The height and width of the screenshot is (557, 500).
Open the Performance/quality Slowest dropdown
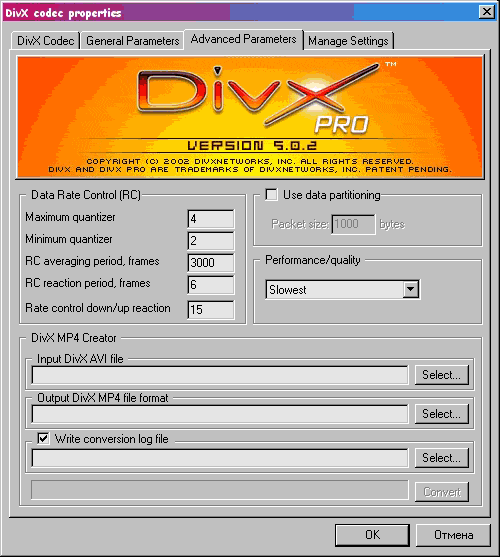(x=343, y=290)
